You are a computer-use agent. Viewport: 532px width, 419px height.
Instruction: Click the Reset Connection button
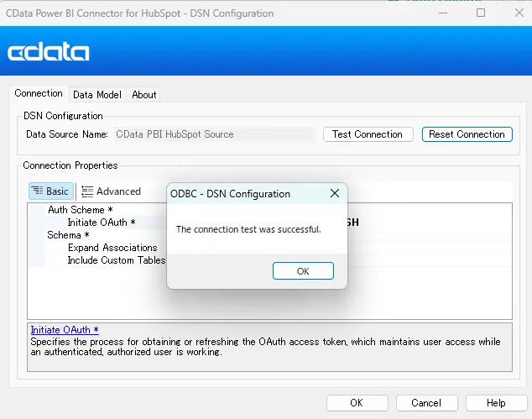pyautogui.click(x=467, y=134)
